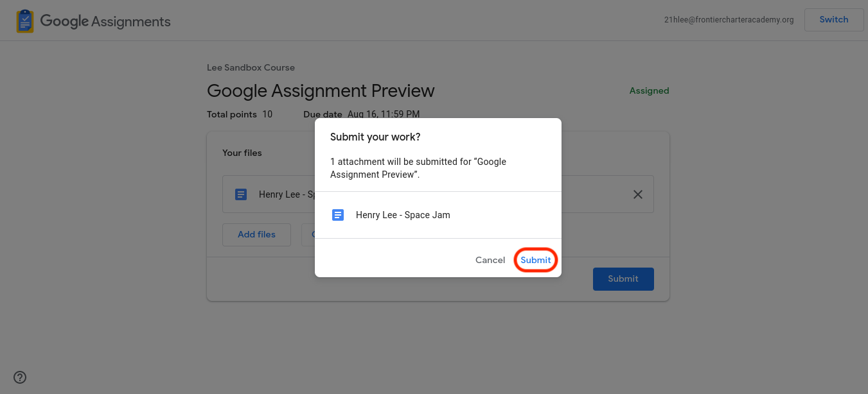Click the blue Submit button behind the dialog
This screenshot has height=394, width=868.
(x=623, y=279)
